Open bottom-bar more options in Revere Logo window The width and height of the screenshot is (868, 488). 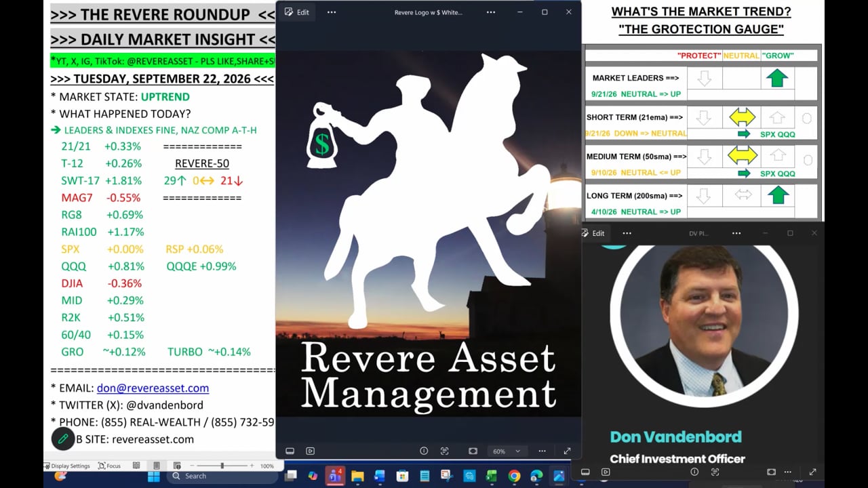[542, 451]
